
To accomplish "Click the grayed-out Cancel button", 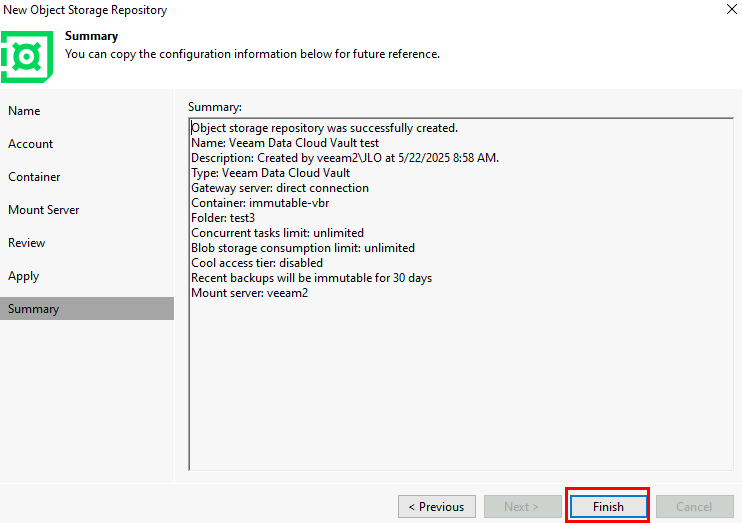I will [694, 507].
